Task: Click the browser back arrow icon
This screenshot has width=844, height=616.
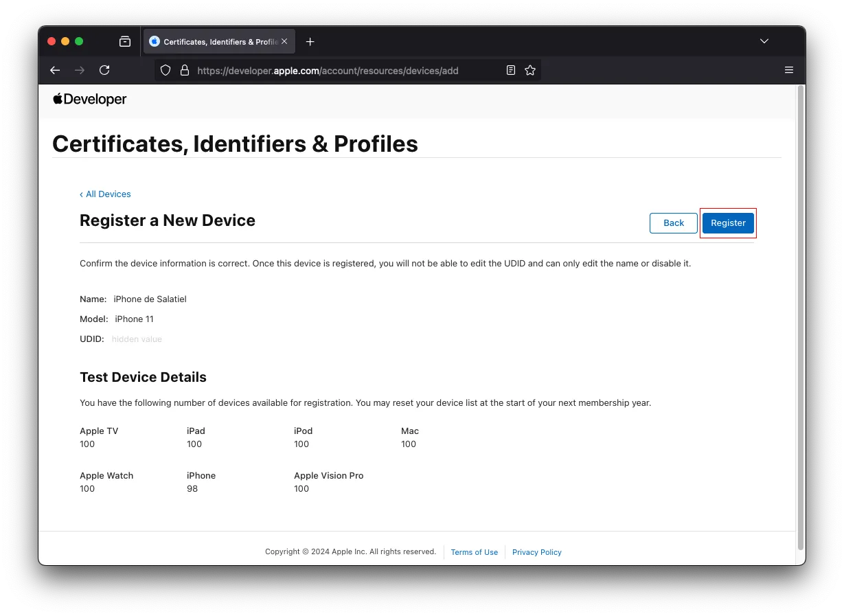Action: click(x=56, y=70)
